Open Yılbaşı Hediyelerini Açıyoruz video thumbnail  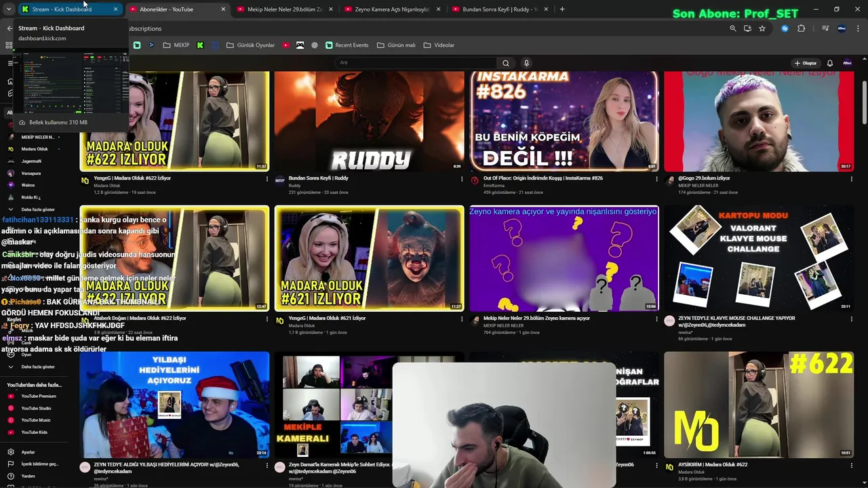click(x=174, y=405)
